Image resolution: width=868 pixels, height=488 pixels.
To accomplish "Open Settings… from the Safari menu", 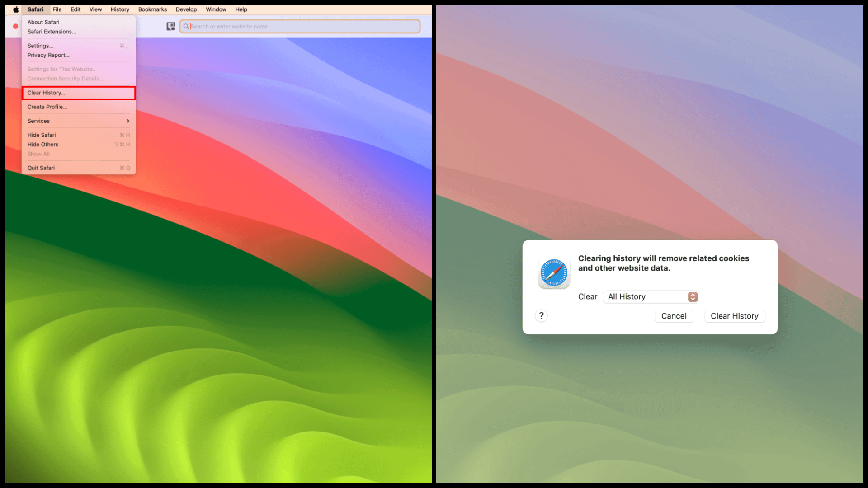I will (41, 46).
